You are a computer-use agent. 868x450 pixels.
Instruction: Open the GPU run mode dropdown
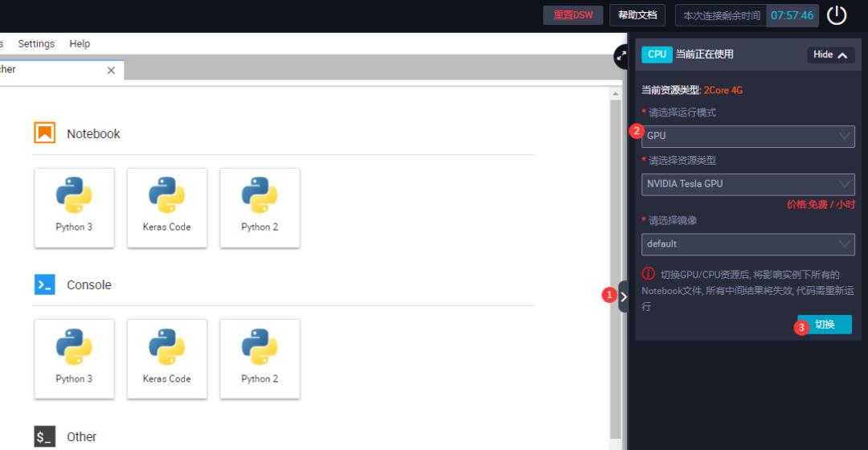click(x=748, y=136)
